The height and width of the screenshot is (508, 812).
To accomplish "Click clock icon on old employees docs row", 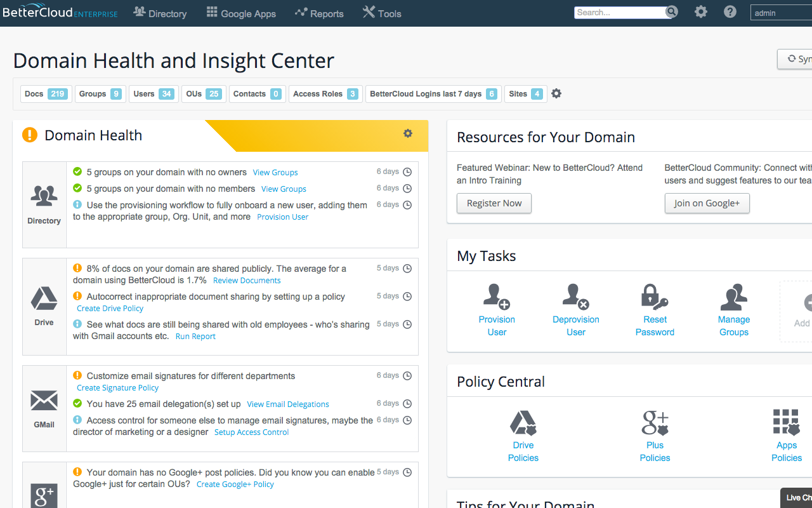I will [407, 324].
